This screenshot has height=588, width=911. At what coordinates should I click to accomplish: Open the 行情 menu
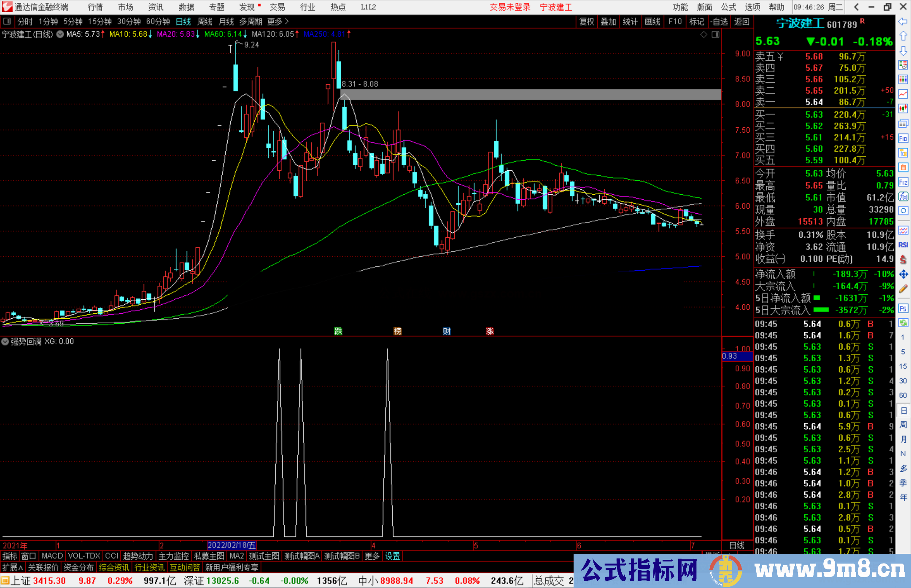95,7
